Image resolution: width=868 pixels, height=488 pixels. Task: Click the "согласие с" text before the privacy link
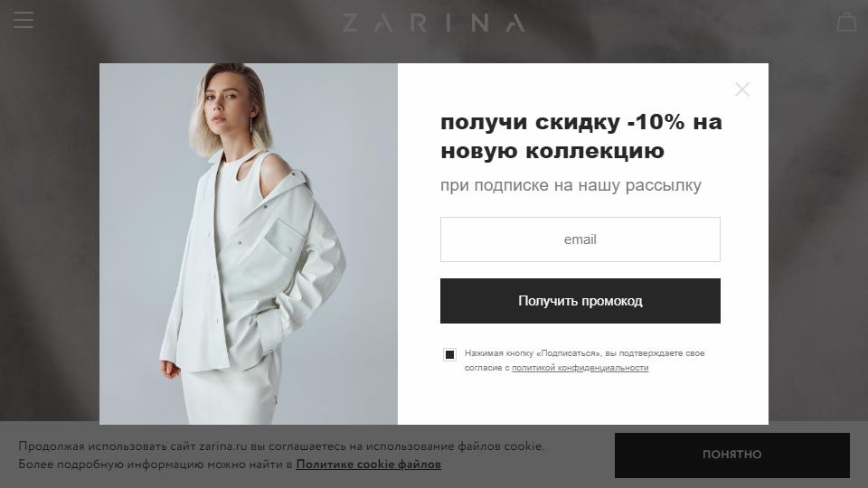pyautogui.click(x=486, y=368)
